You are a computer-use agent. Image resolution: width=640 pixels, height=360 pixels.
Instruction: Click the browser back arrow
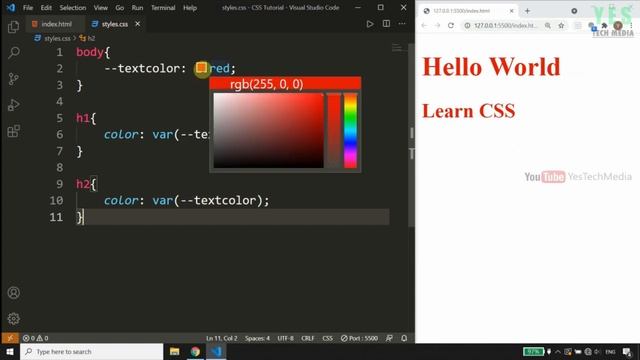click(424, 25)
